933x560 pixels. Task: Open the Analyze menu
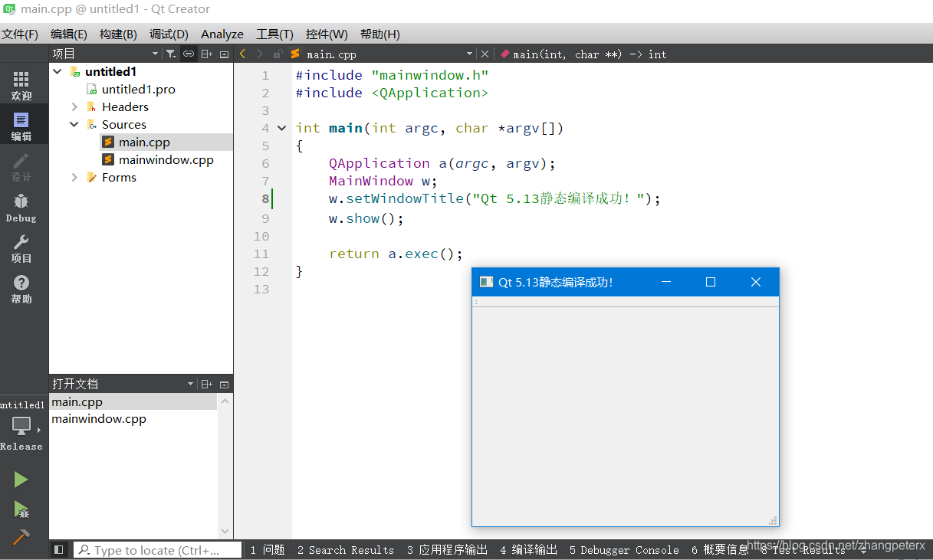222,34
